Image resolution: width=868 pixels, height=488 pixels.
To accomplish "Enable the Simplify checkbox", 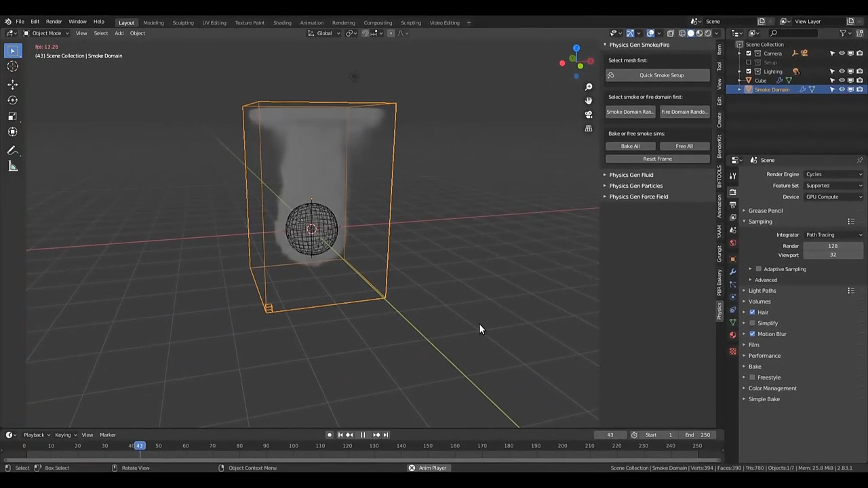I will [752, 323].
